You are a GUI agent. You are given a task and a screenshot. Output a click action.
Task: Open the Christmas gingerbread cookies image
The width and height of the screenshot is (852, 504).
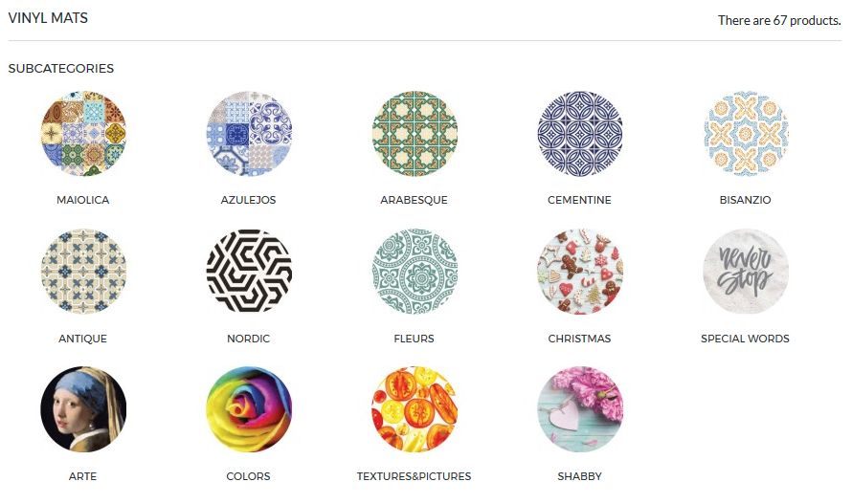pyautogui.click(x=580, y=272)
